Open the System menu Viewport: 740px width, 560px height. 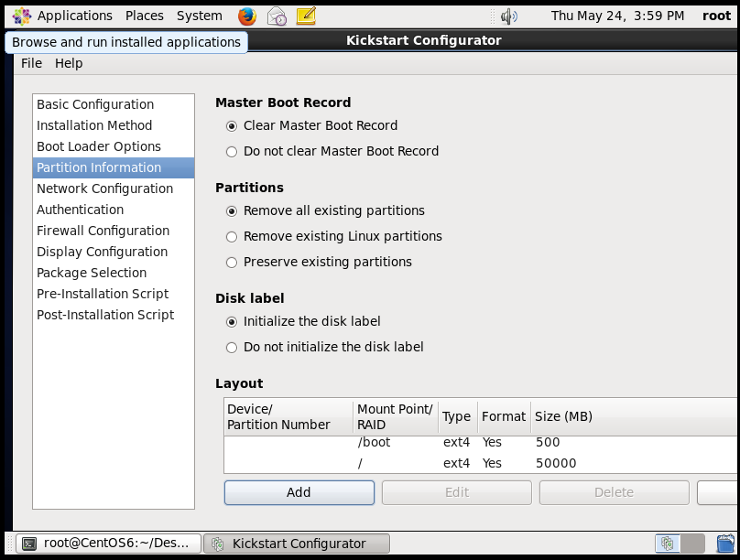click(199, 16)
